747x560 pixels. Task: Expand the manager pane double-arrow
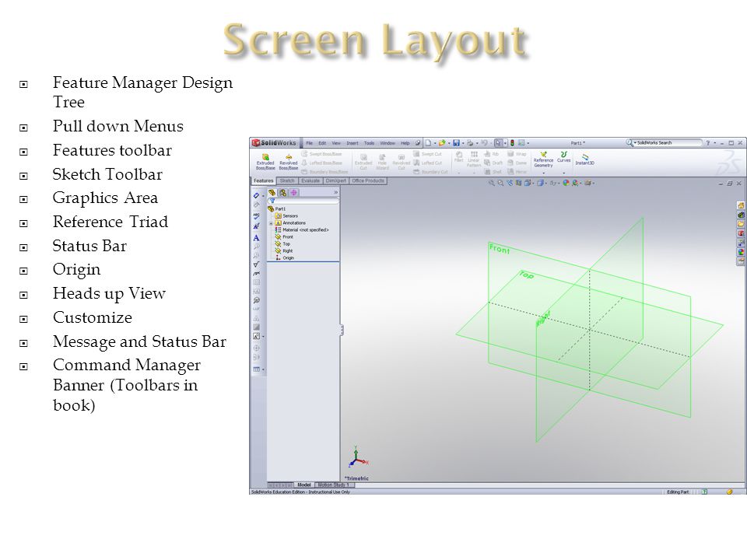[x=335, y=192]
